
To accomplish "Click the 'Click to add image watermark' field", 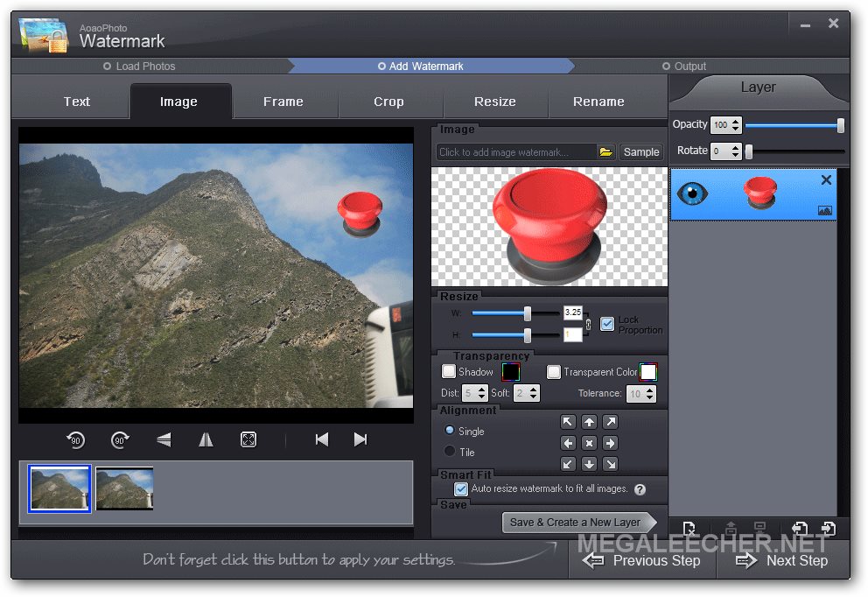I will tap(516, 151).
